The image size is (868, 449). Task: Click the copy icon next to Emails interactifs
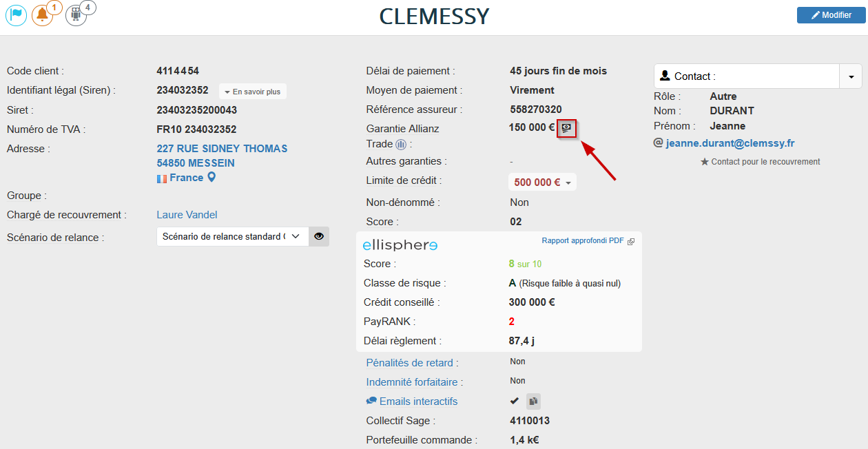(x=533, y=401)
